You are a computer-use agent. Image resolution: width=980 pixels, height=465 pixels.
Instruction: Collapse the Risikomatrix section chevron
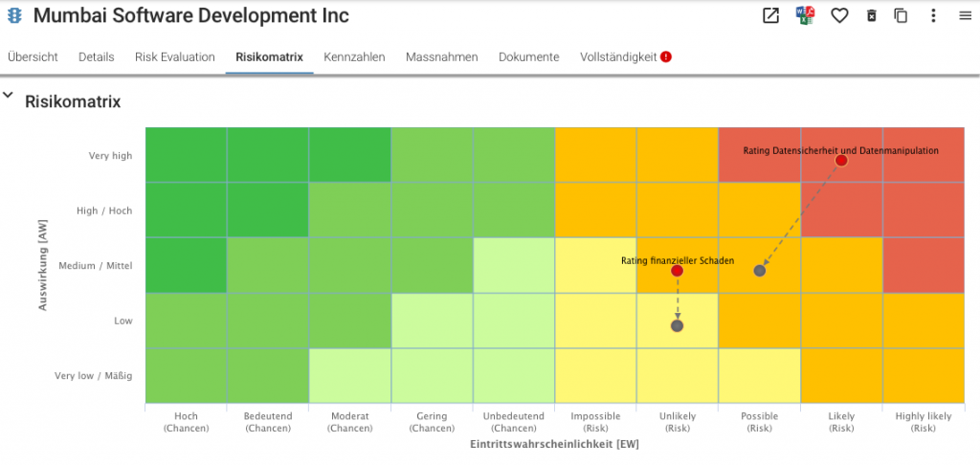point(8,96)
